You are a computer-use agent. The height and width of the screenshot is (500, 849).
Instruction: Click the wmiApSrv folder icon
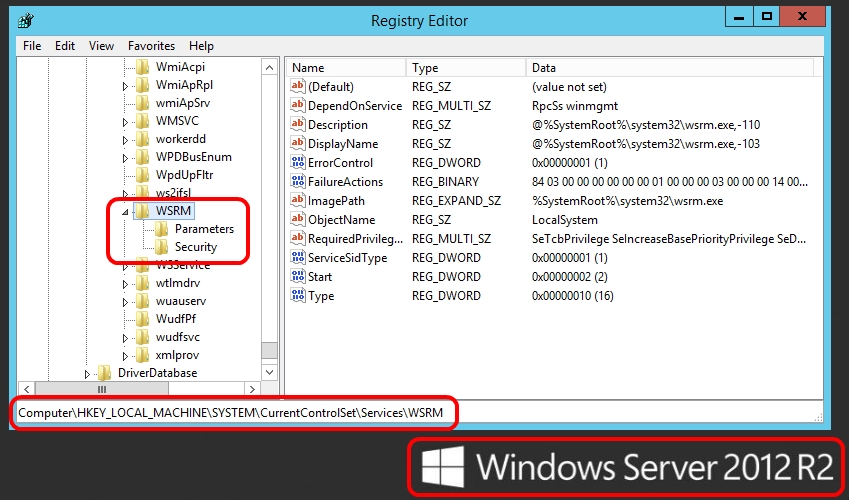[x=143, y=102]
